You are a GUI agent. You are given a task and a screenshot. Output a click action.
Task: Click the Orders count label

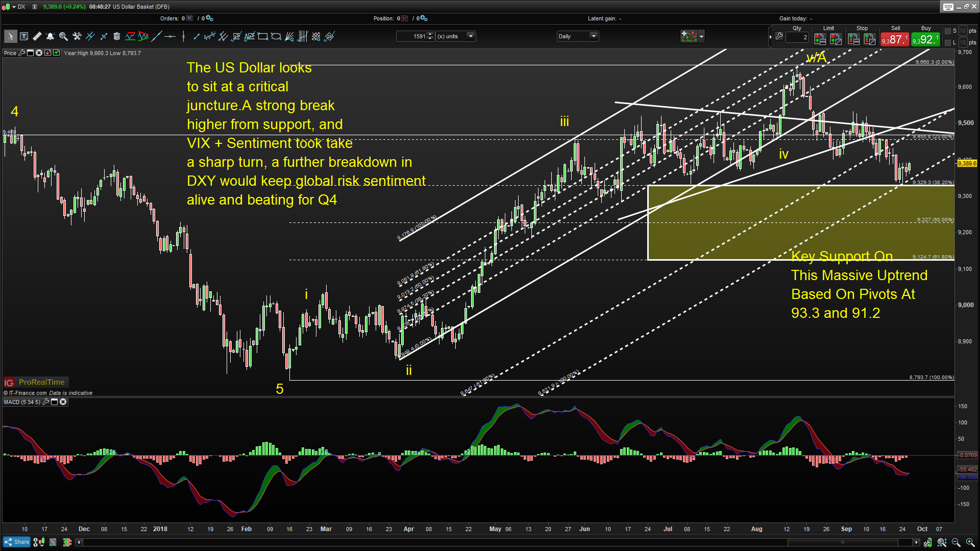(173, 18)
